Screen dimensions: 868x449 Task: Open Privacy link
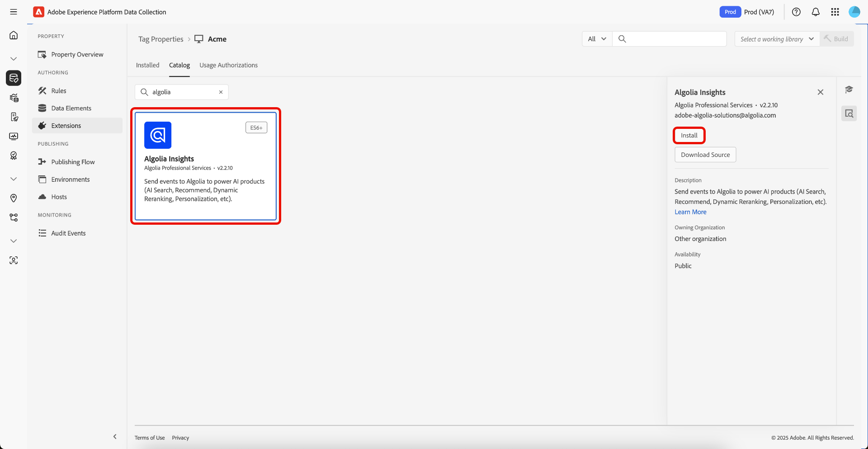(180, 438)
